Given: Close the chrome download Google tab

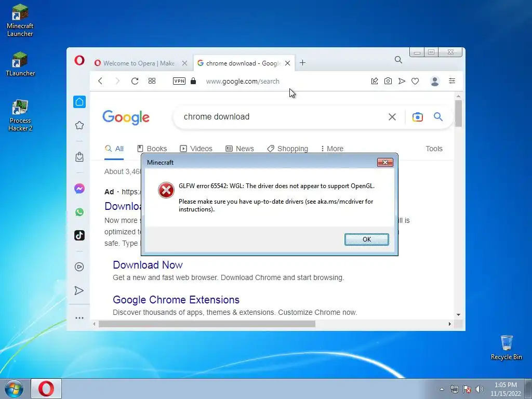Looking at the screenshot, I should pyautogui.click(x=287, y=63).
